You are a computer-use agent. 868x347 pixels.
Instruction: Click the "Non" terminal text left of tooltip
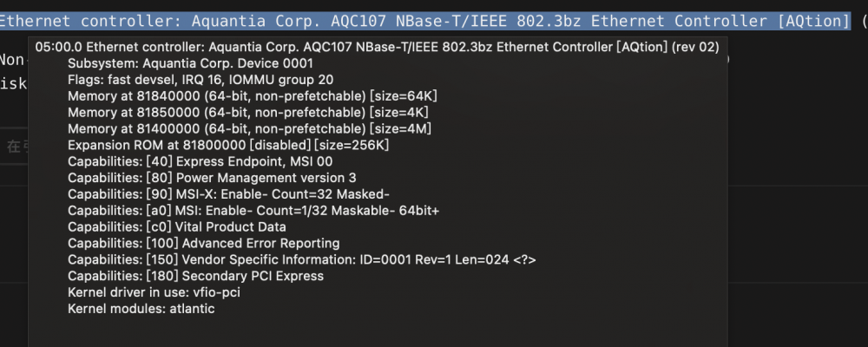pyautogui.click(x=11, y=61)
